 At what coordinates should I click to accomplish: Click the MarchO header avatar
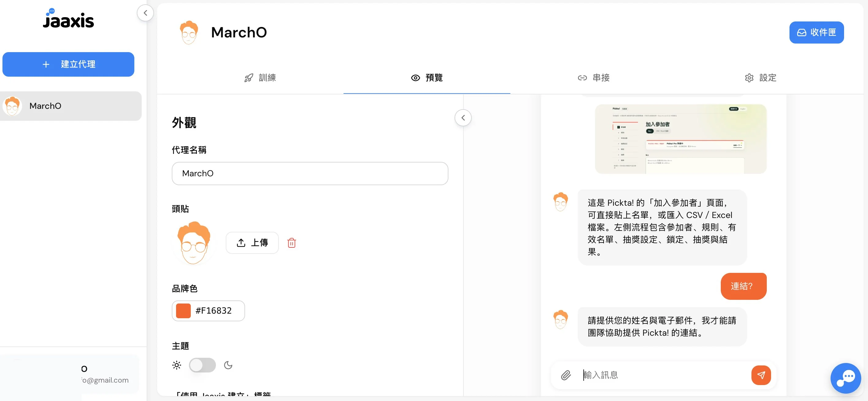(x=189, y=33)
